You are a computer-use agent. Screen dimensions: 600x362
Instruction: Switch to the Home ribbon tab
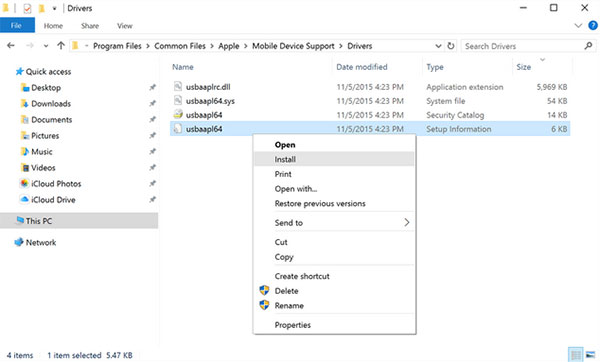(x=53, y=26)
